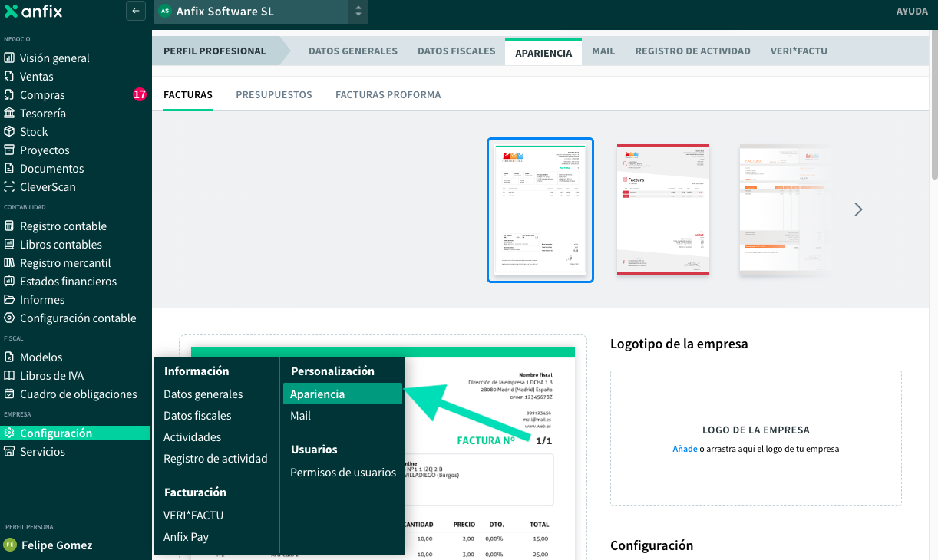This screenshot has height=560, width=938.
Task: Click the Libros contables icon
Action: tap(9, 245)
